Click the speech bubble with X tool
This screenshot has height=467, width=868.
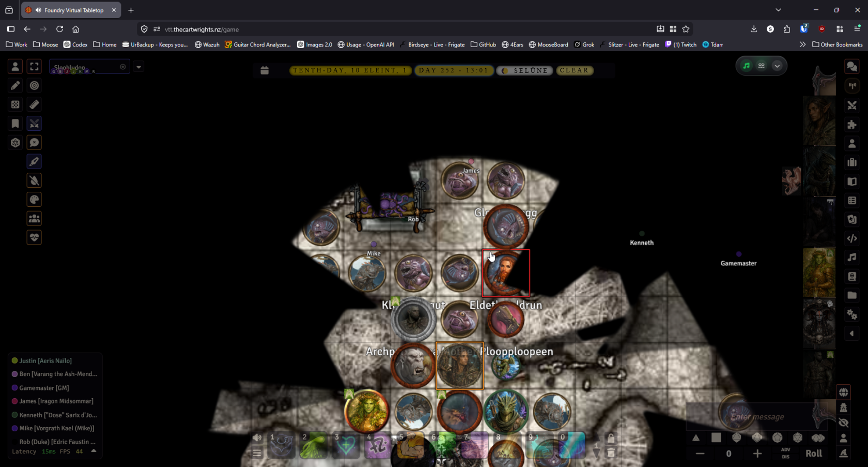34,143
